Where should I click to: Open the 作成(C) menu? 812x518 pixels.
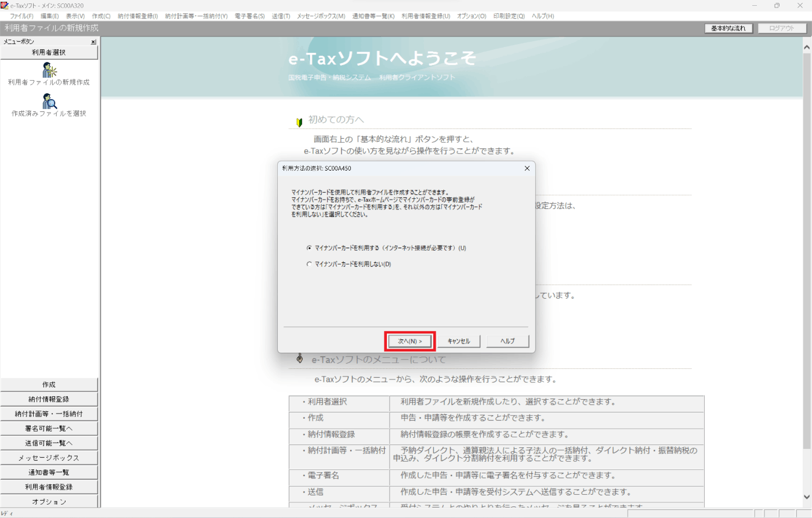[101, 16]
